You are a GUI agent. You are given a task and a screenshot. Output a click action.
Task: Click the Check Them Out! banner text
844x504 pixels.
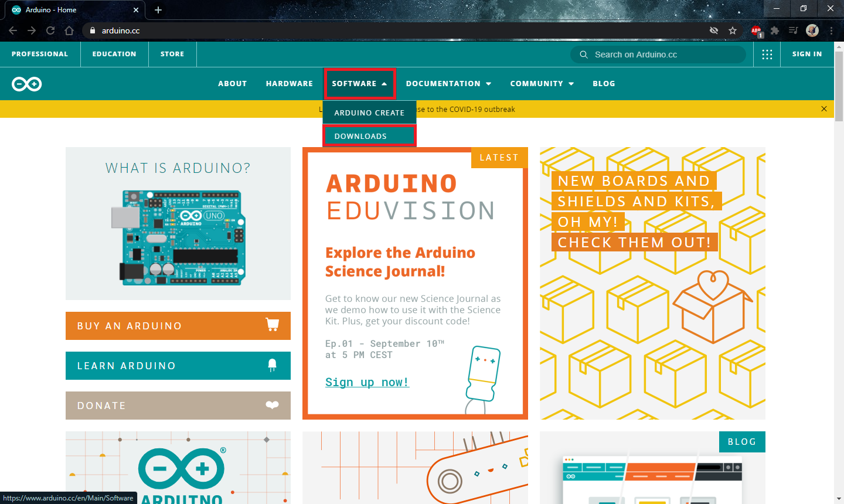point(634,243)
